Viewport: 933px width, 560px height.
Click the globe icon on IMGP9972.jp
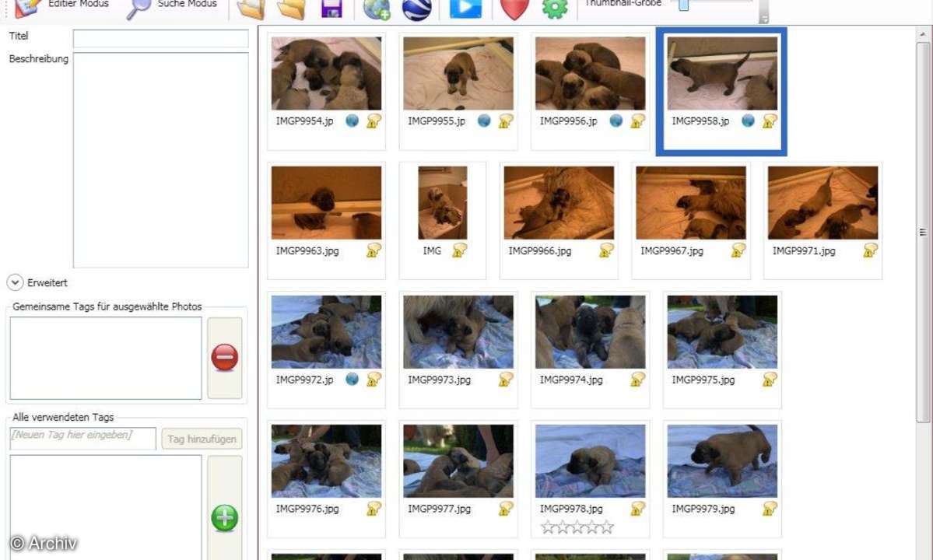tap(353, 379)
